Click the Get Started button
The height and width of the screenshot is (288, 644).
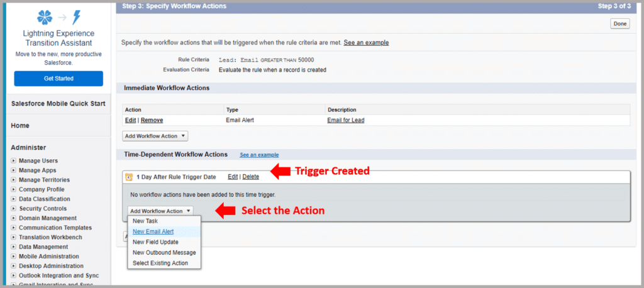pyautogui.click(x=58, y=79)
